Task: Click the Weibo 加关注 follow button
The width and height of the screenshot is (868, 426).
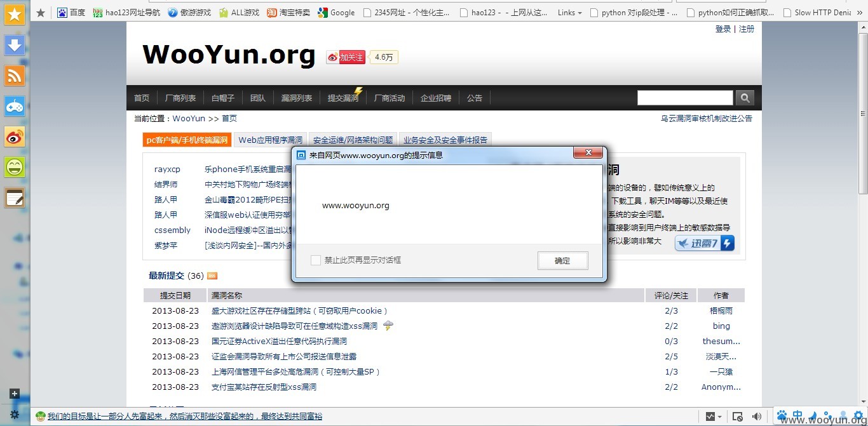Action: (346, 57)
